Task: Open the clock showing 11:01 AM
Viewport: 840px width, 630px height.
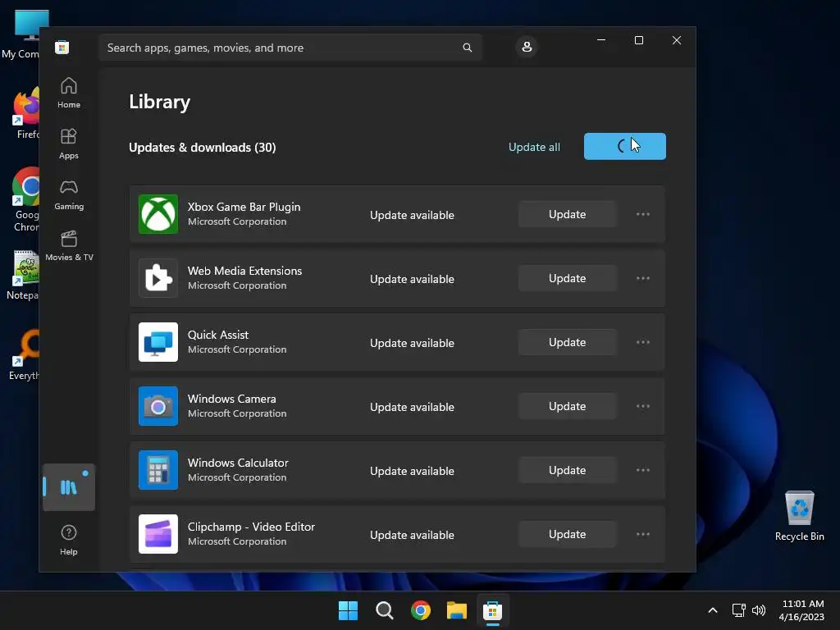Action: tap(802, 610)
